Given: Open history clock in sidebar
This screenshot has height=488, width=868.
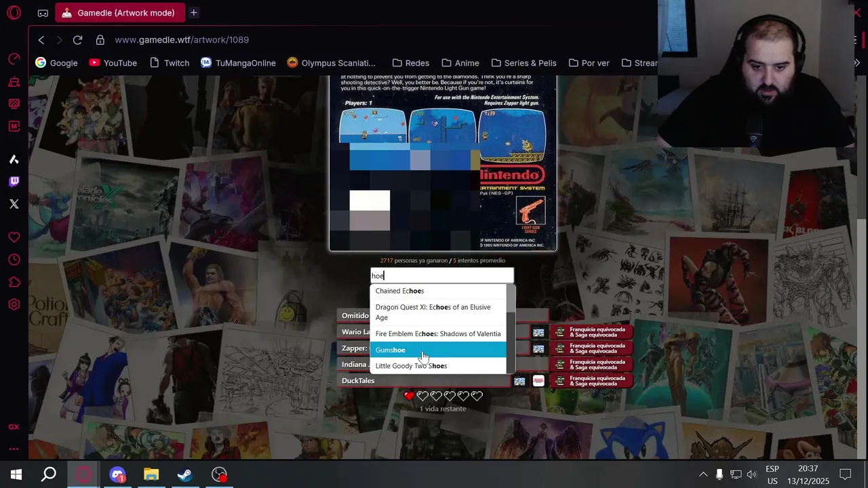Looking at the screenshot, I should pos(14,260).
